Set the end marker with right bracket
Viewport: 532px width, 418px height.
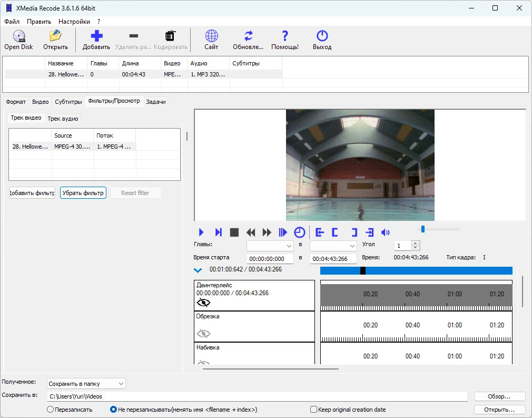click(354, 232)
